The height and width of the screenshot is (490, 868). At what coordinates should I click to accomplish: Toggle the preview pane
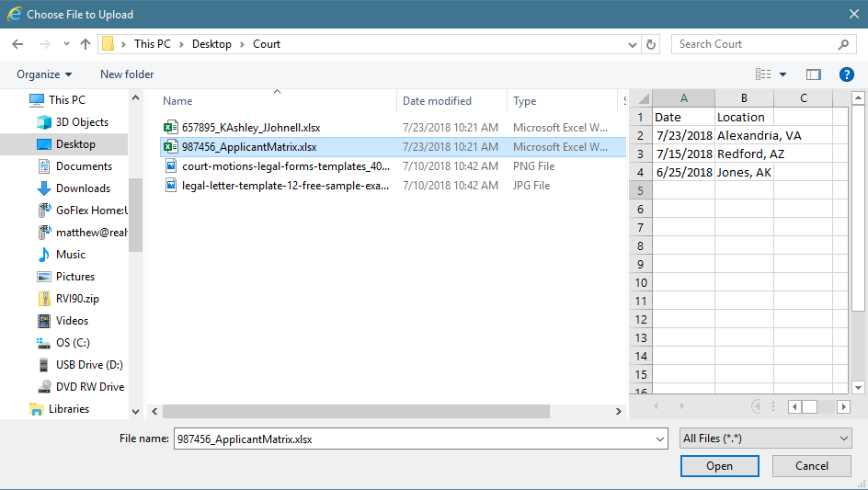tap(813, 74)
